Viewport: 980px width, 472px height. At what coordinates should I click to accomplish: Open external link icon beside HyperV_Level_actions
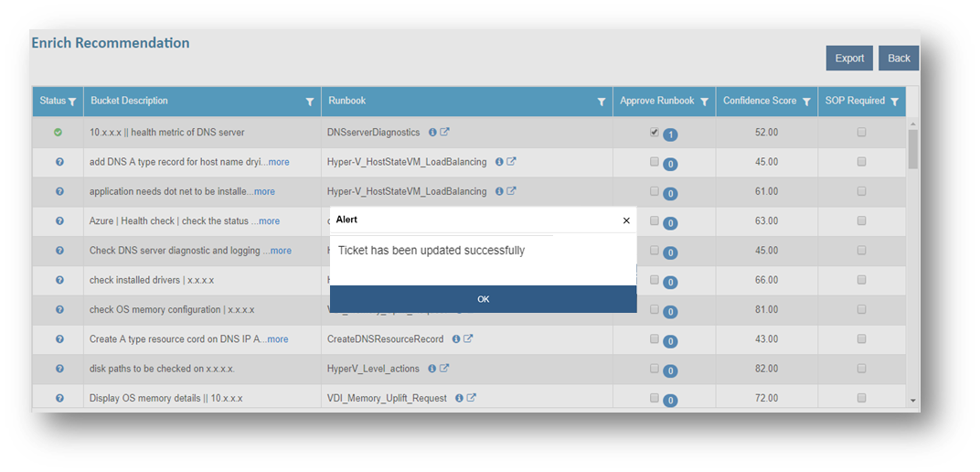(444, 368)
